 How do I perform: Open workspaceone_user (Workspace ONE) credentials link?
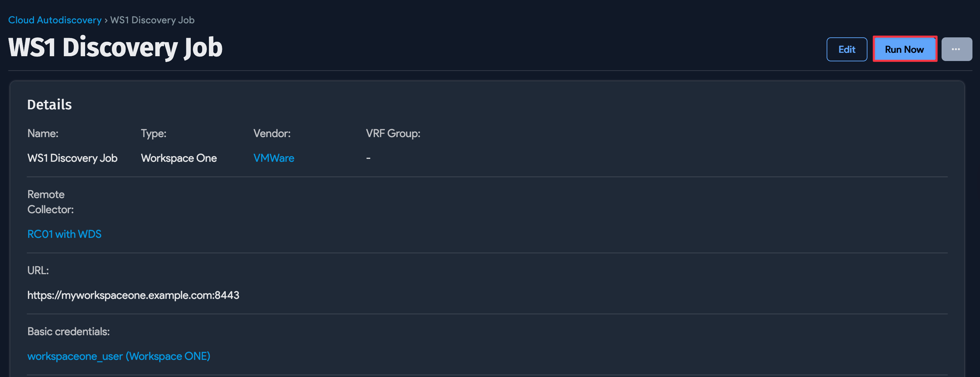click(119, 356)
